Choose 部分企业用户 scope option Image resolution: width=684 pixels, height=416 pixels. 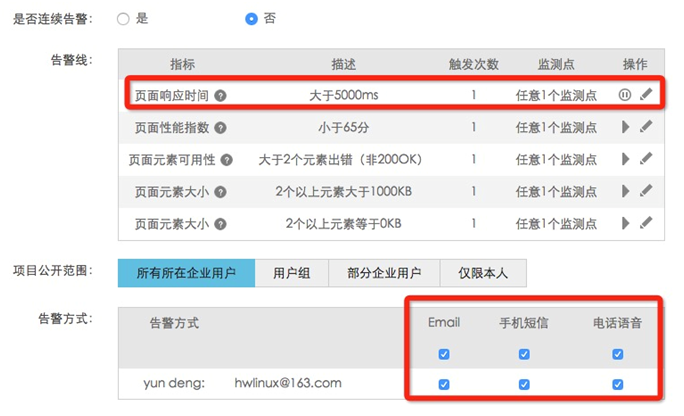click(385, 272)
